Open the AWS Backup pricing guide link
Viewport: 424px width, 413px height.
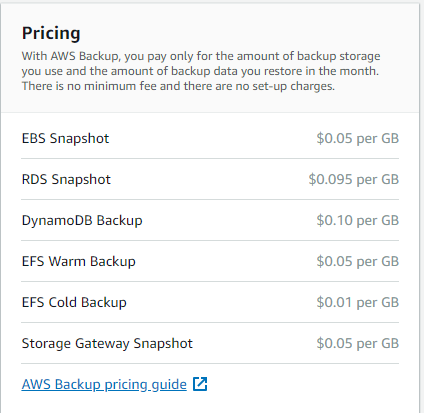tap(104, 384)
